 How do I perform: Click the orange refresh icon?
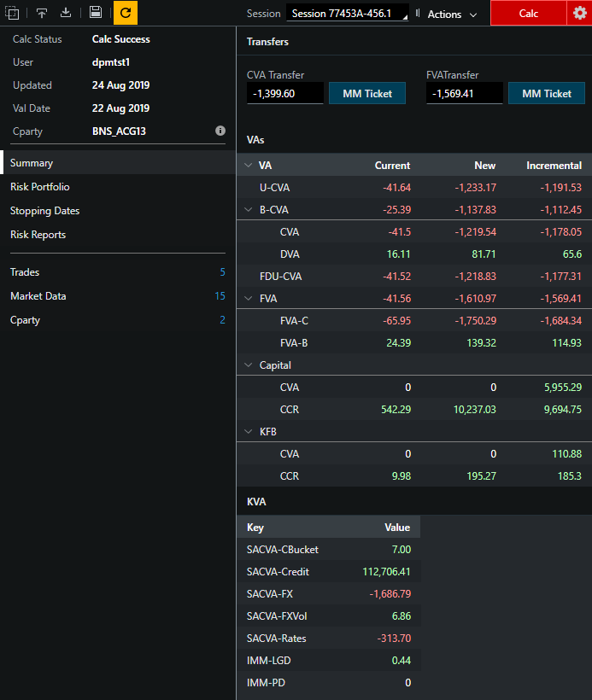click(x=126, y=13)
